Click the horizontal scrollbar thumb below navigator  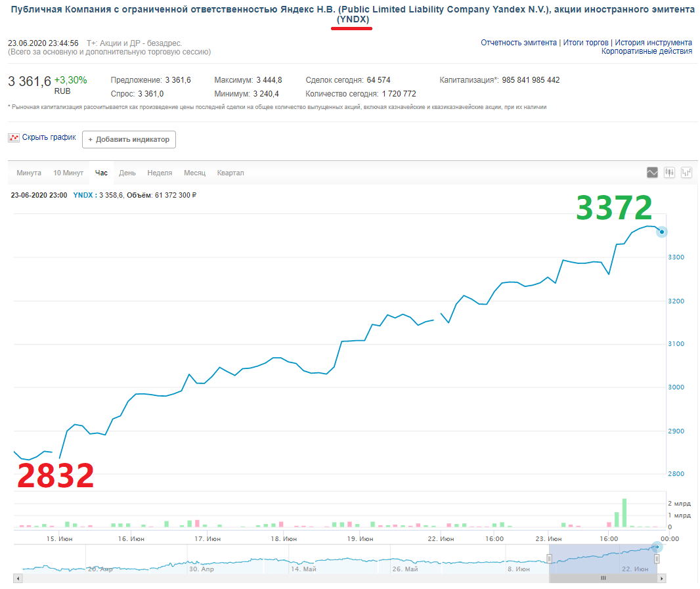[x=603, y=578]
